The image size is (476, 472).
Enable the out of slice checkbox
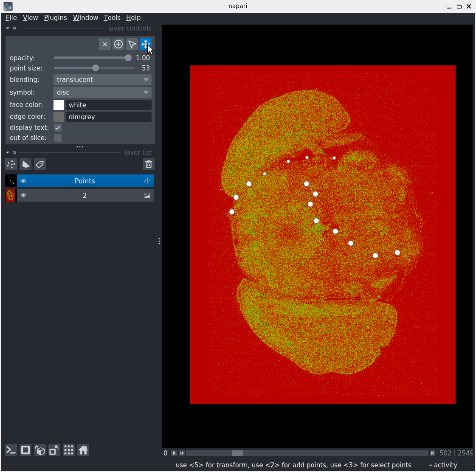point(58,138)
